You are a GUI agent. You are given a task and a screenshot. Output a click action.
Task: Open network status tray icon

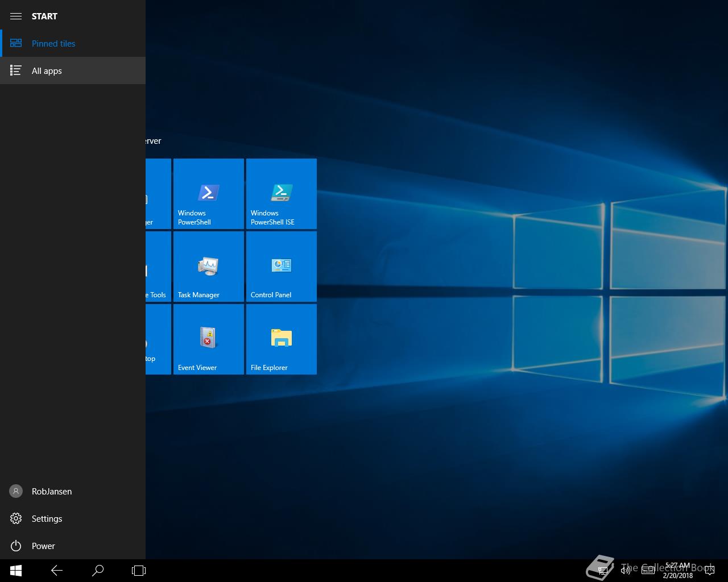point(603,570)
